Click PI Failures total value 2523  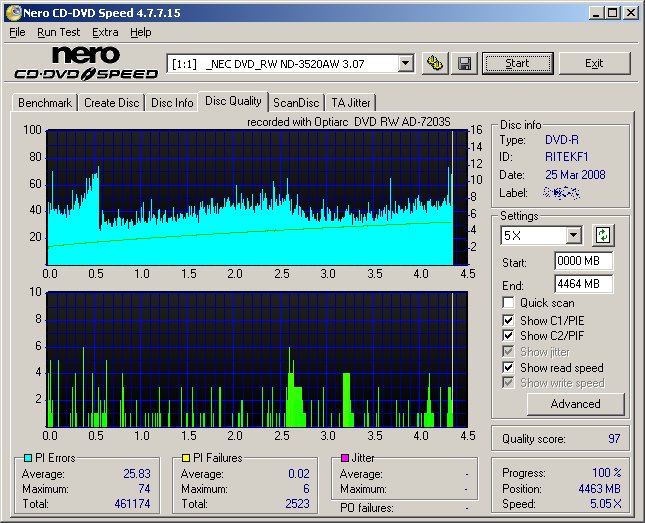pyautogui.click(x=297, y=504)
